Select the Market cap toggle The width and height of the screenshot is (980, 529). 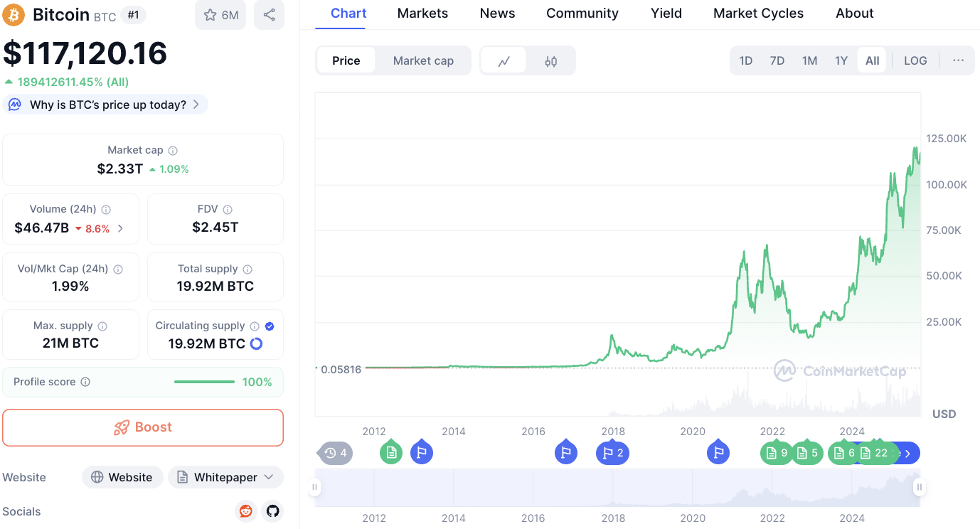pyautogui.click(x=423, y=60)
